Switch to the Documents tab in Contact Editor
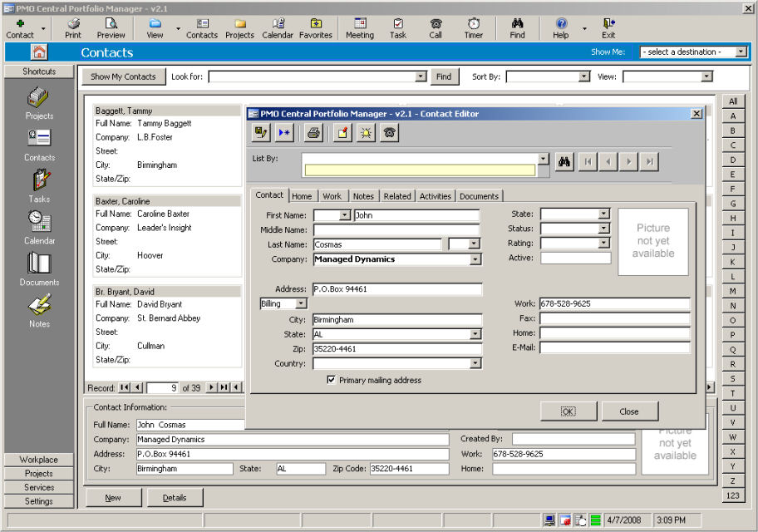 tap(479, 196)
